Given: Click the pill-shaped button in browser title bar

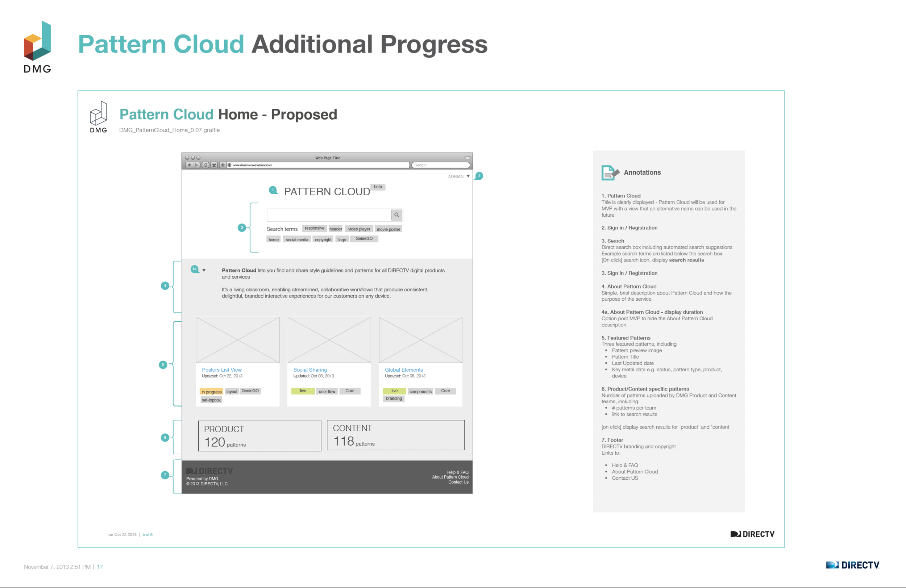Looking at the screenshot, I should [467, 158].
